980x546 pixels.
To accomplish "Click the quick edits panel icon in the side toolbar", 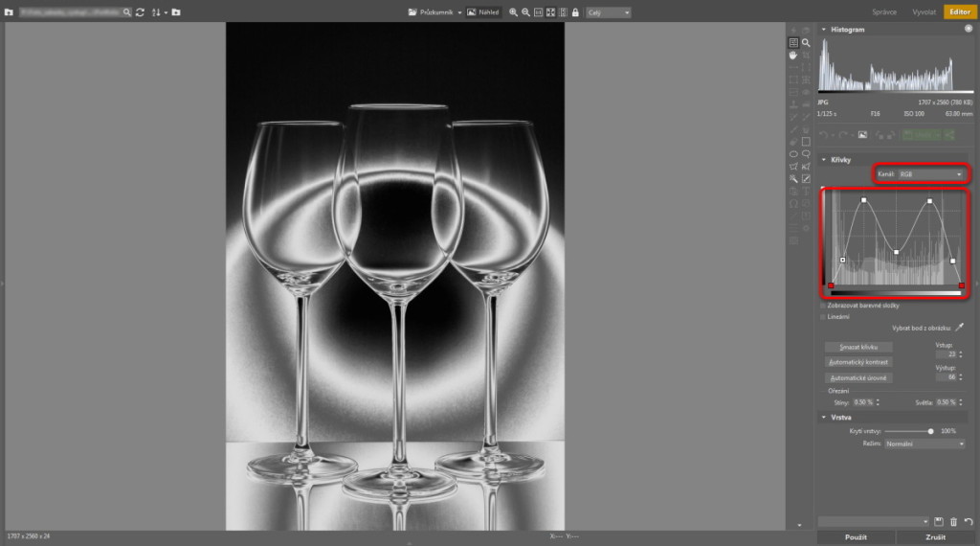I will 793,42.
